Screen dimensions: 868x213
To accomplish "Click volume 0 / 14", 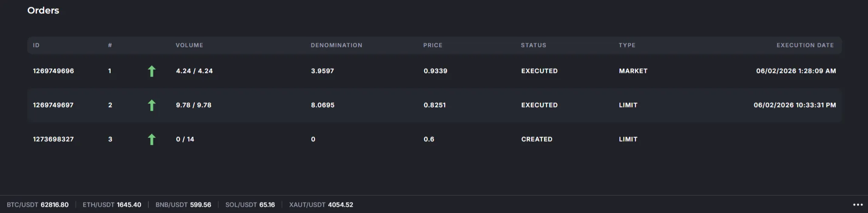I will (x=185, y=139).
